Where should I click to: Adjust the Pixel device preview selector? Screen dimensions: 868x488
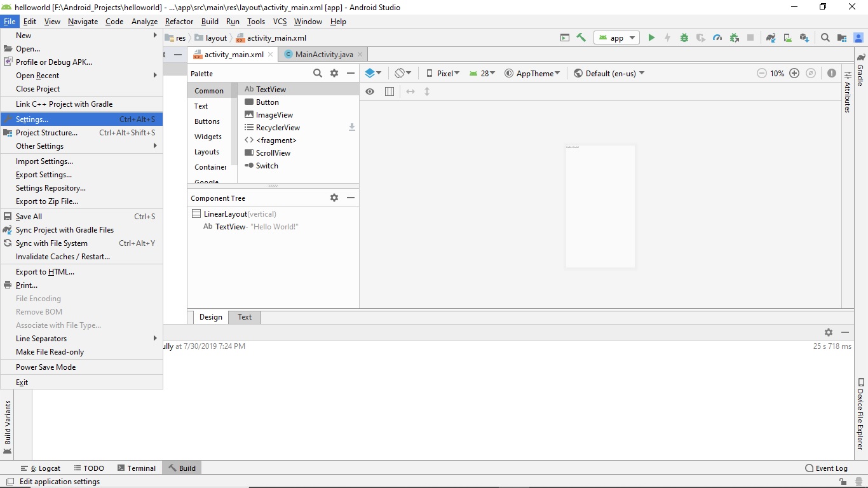click(443, 73)
